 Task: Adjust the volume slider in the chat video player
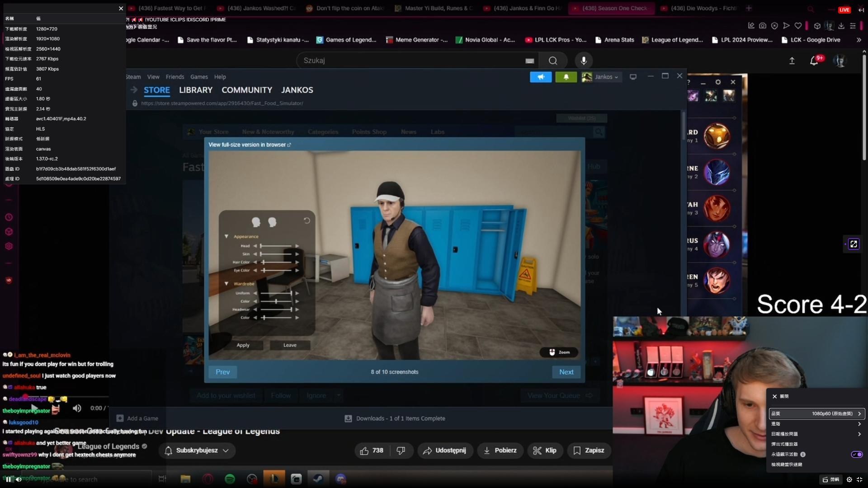77,408
